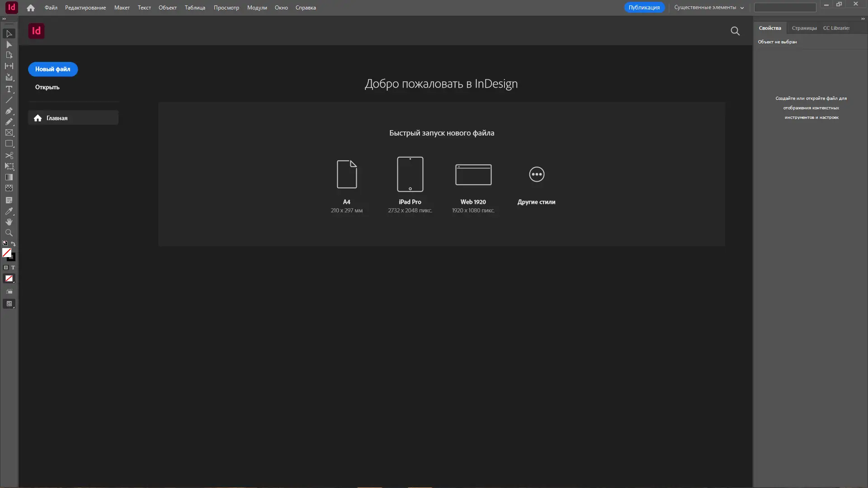
Task: Select the Rectangle tool
Action: click(9, 144)
